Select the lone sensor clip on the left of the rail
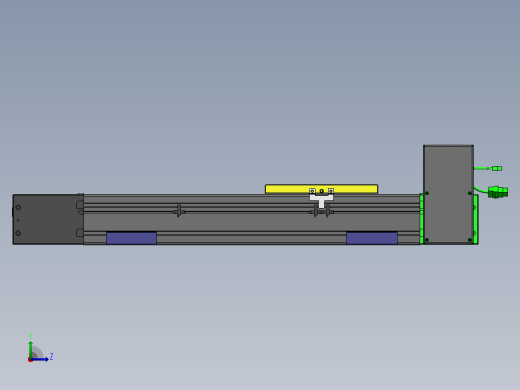Screen dimensions: 520x390 coord(179,211)
